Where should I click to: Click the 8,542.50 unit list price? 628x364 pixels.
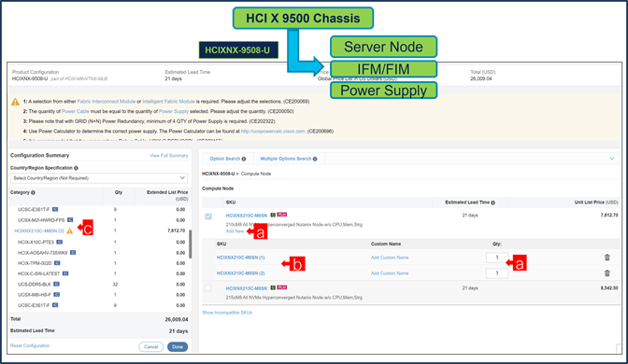point(609,288)
